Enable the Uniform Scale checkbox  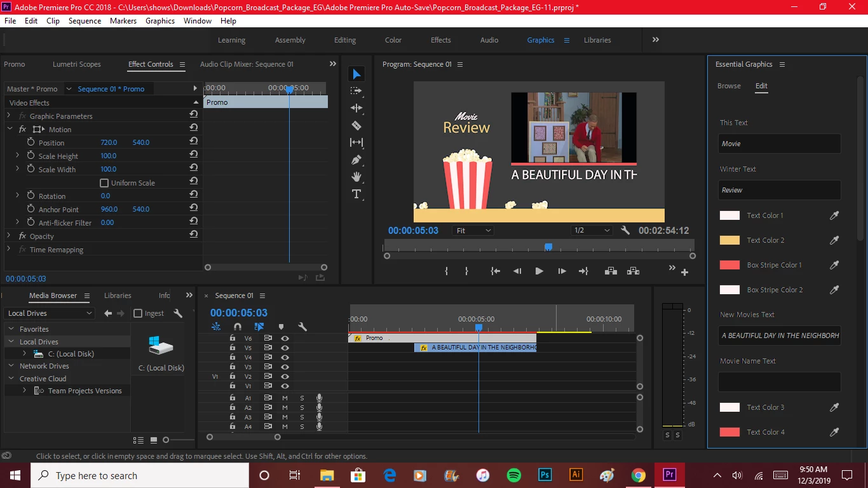(104, 183)
